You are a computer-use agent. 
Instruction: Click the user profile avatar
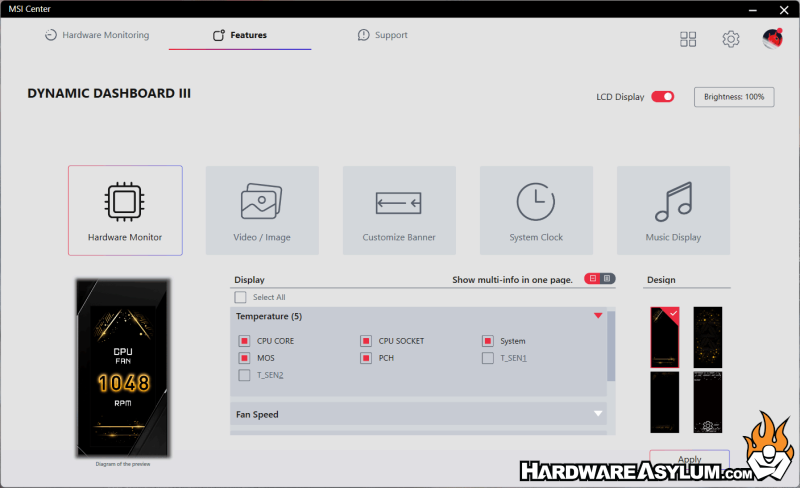click(x=772, y=39)
